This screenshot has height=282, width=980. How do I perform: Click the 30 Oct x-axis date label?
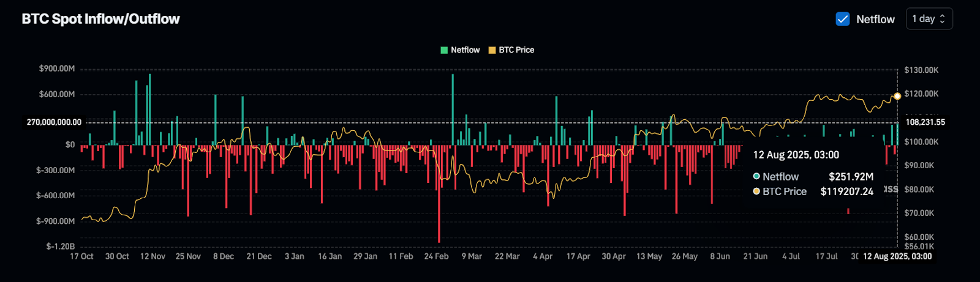117,256
